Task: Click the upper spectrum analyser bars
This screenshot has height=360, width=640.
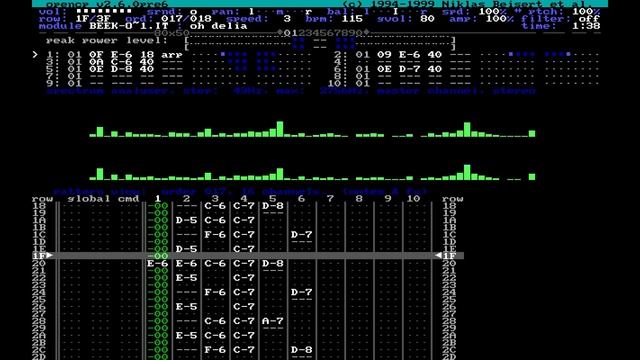Action: click(312, 129)
